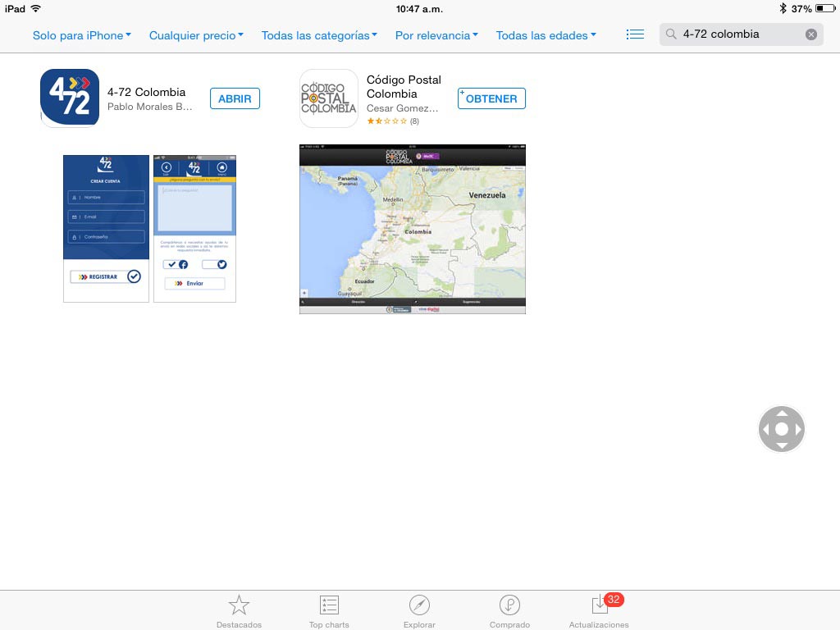This screenshot has height=630, width=840.
Task: Open the Por relevancia sort dropdown
Action: (436, 35)
